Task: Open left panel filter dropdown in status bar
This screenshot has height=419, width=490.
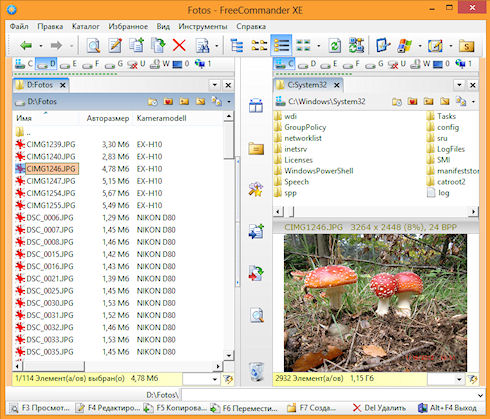Action: pos(215,379)
